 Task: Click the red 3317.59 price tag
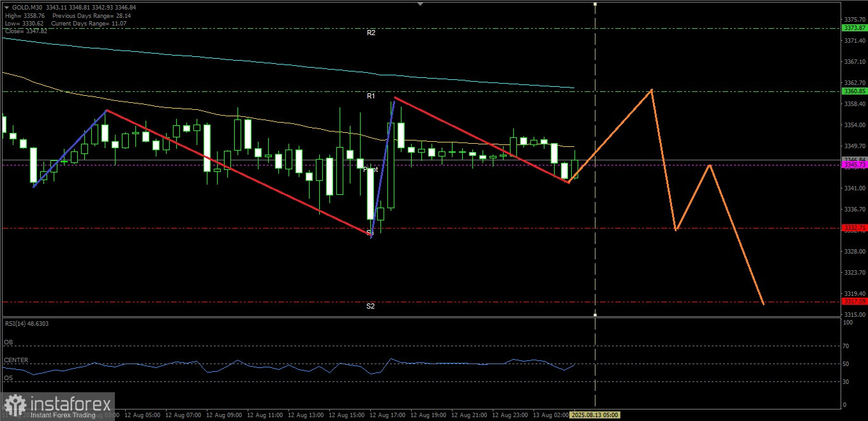(854, 302)
